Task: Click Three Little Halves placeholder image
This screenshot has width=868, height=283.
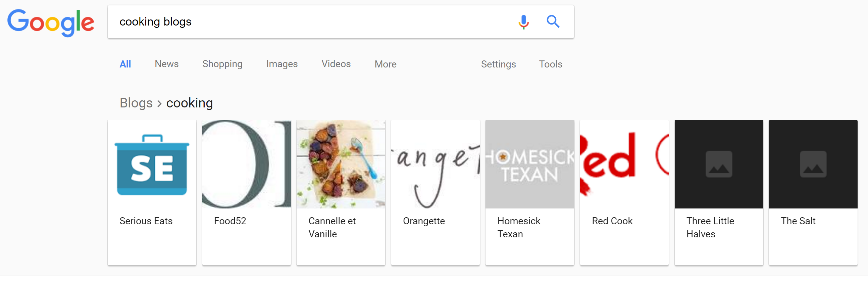Action: point(719,164)
